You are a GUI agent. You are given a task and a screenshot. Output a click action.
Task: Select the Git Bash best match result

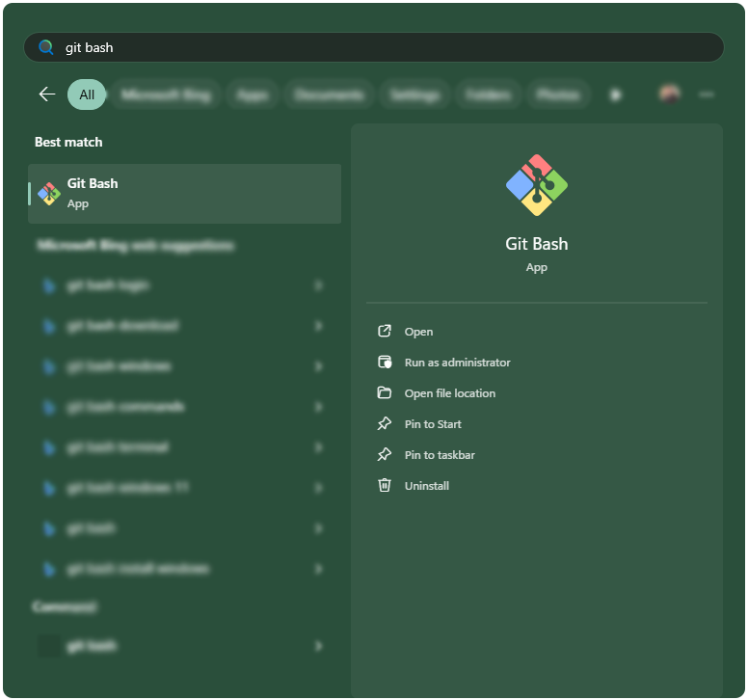(184, 194)
